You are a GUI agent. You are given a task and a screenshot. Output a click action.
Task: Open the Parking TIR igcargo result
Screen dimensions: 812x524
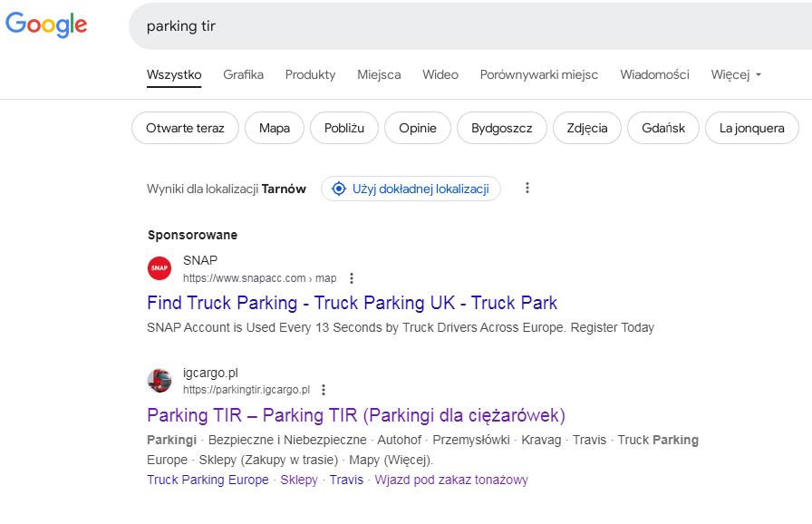(355, 415)
